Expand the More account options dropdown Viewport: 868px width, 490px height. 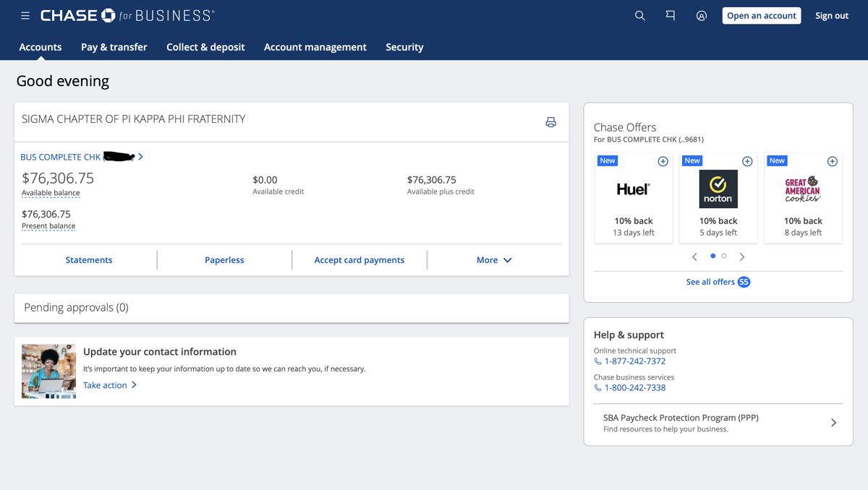point(494,260)
